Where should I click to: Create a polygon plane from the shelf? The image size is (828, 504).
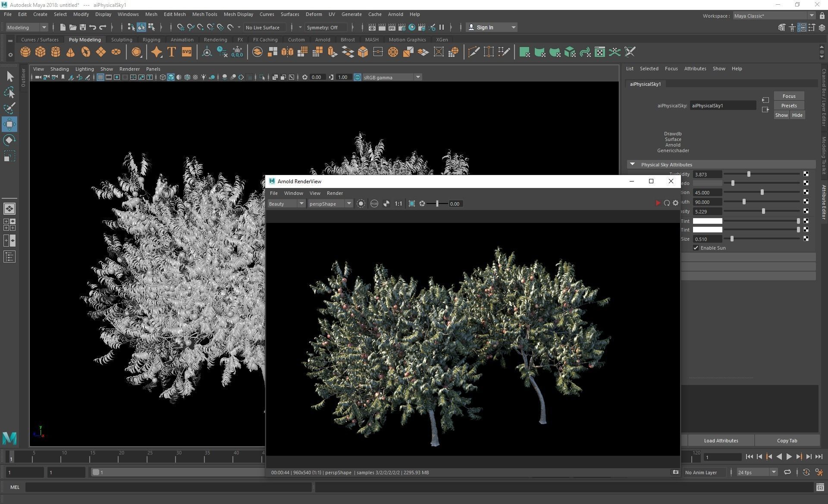(x=100, y=52)
